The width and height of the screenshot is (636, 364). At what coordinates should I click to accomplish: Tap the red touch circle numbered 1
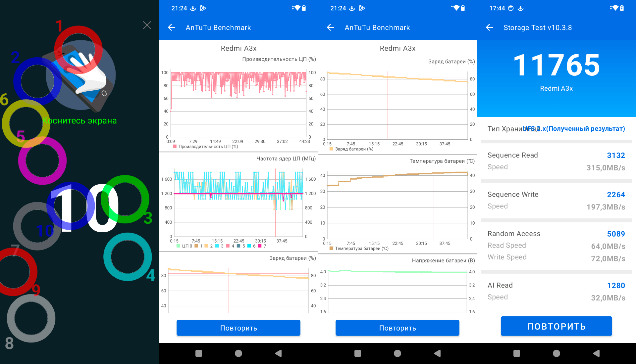pos(79,50)
